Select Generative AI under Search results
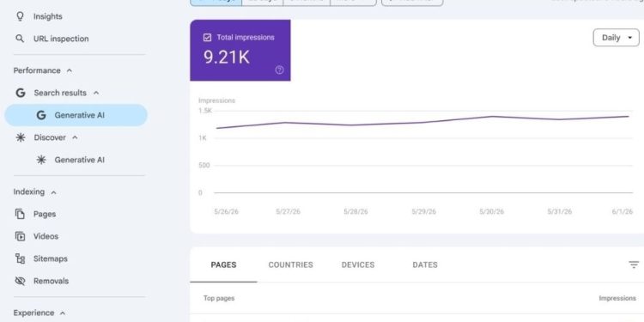Viewport: 644px width, 322px height. (x=76, y=115)
